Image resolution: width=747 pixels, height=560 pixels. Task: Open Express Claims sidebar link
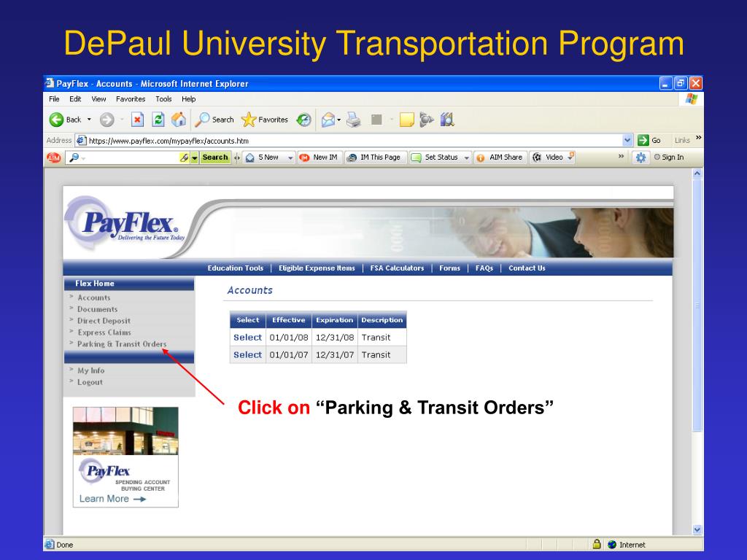[x=104, y=332]
